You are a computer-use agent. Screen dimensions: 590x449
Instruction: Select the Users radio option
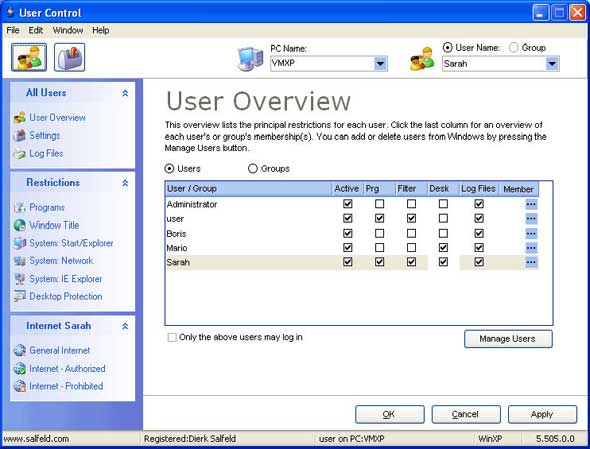pyautogui.click(x=169, y=169)
